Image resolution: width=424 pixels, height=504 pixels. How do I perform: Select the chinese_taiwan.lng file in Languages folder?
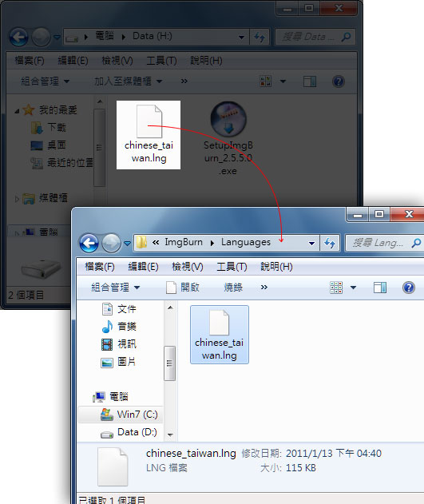point(220,335)
